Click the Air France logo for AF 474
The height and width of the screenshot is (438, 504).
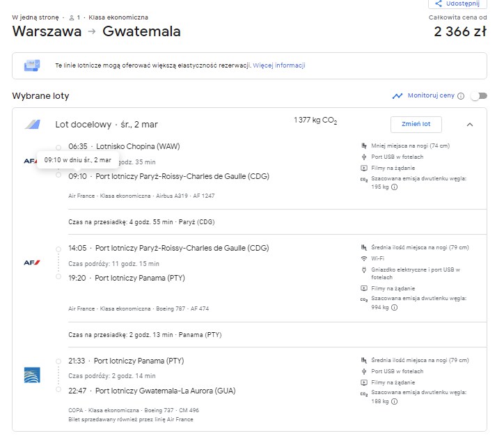[x=32, y=263]
